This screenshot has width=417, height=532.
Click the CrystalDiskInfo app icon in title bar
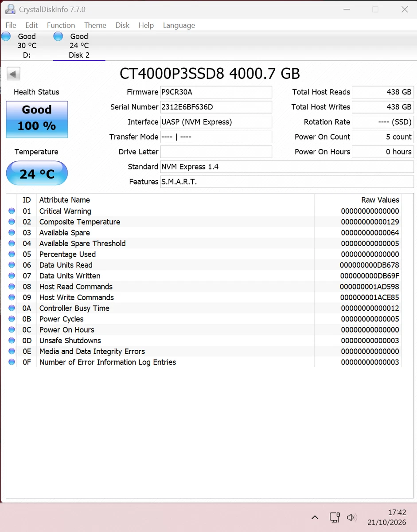coord(10,9)
